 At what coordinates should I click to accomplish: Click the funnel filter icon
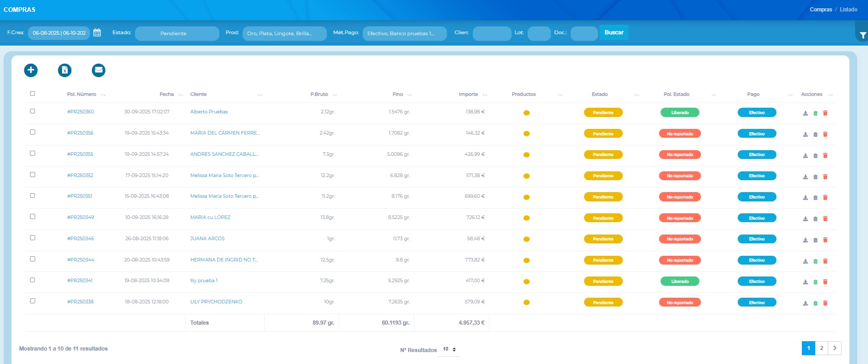pyautogui.click(x=862, y=35)
